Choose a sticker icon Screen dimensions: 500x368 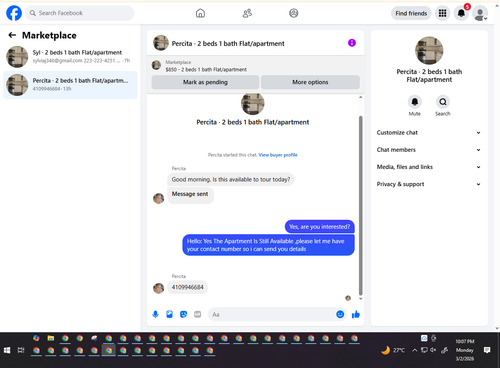[x=183, y=314]
